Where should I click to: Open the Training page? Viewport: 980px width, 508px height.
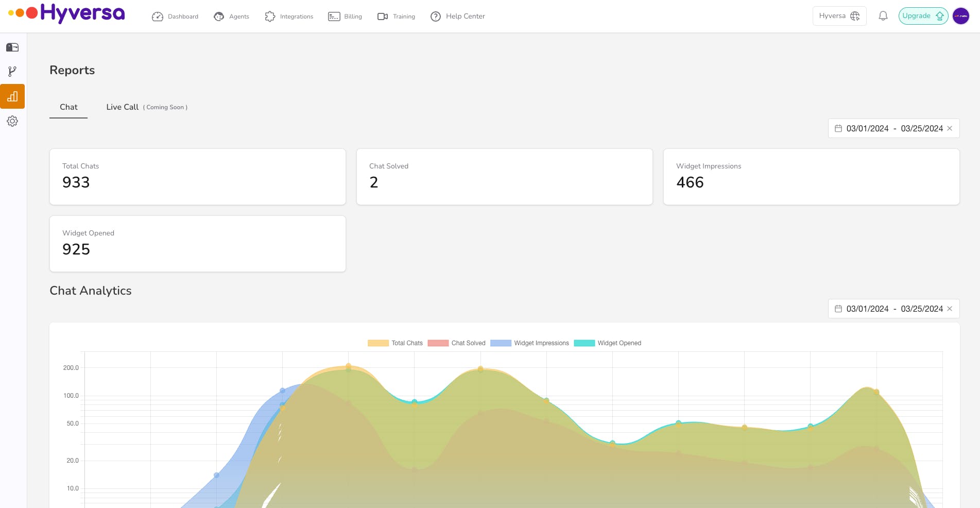[396, 16]
